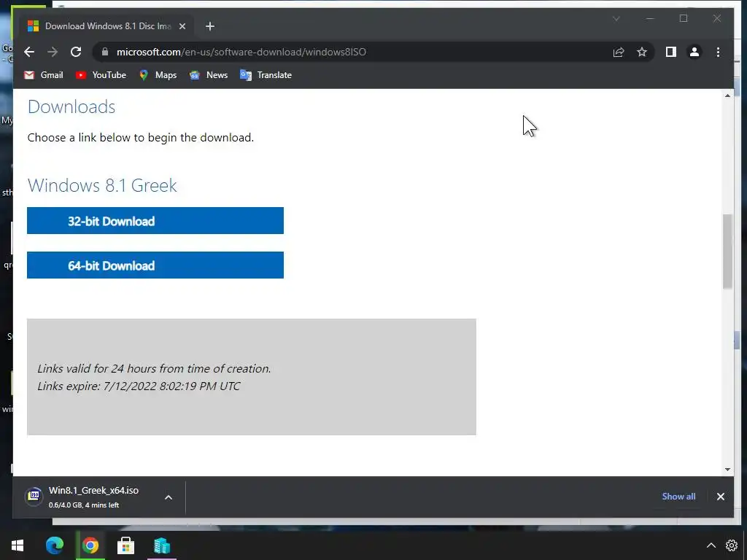747x560 pixels.
Task: Open the Windows Start menu
Action: [18, 545]
